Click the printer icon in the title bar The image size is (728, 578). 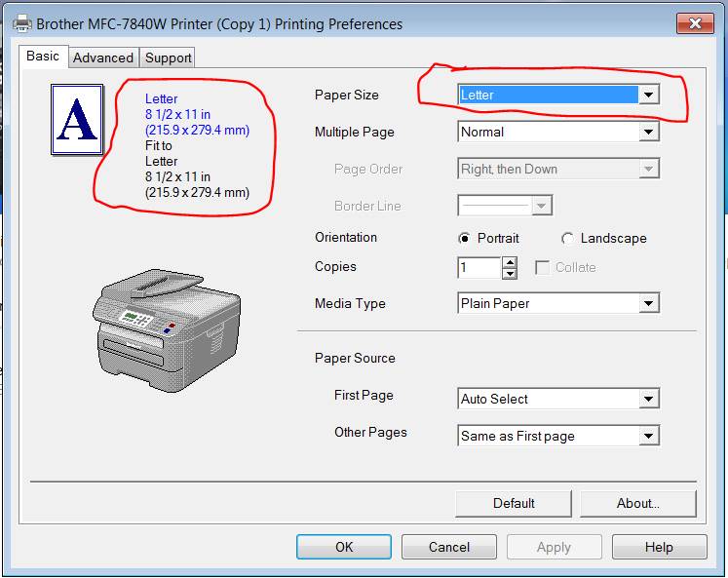tap(20, 23)
